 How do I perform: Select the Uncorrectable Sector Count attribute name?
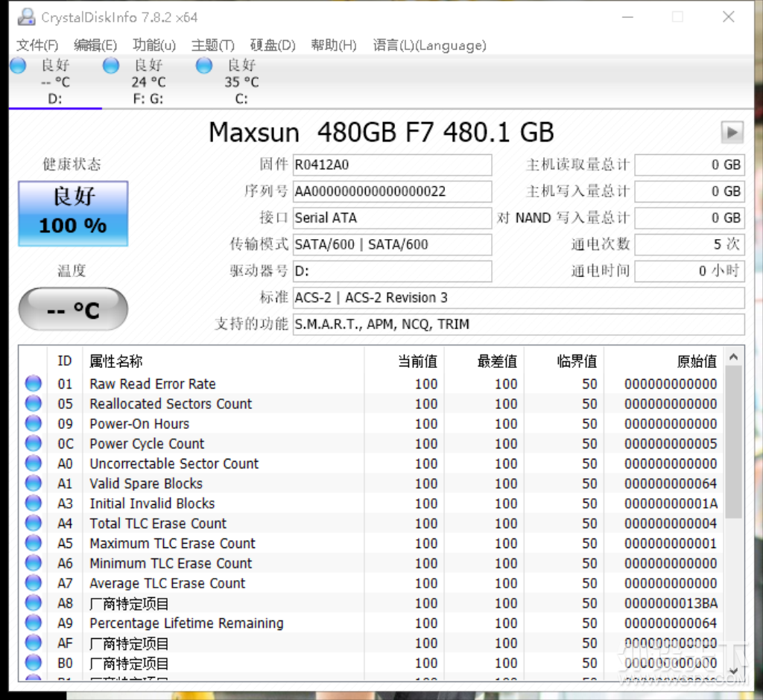tap(174, 464)
